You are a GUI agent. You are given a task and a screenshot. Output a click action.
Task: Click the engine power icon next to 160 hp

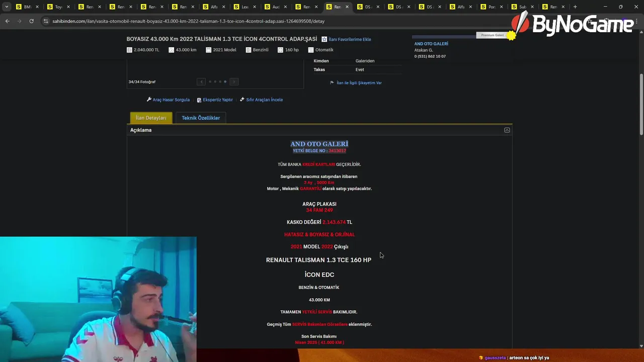(280, 50)
